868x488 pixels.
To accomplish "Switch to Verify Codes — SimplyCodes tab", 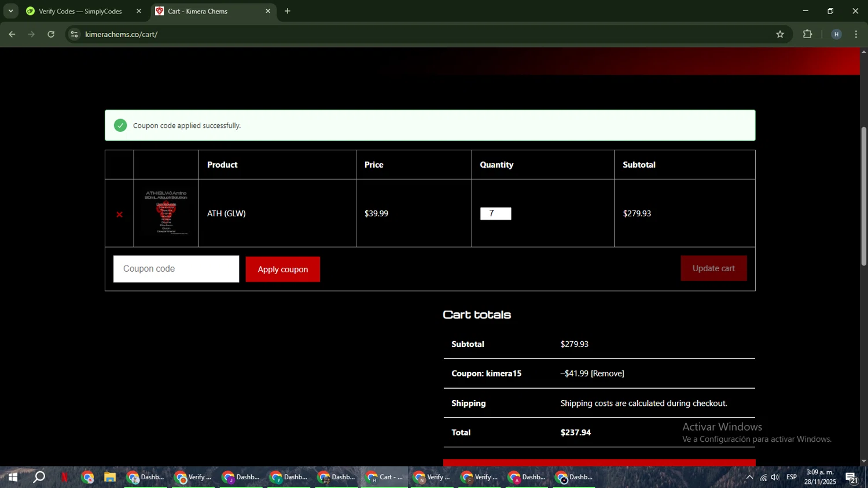I will pyautogui.click(x=80, y=11).
